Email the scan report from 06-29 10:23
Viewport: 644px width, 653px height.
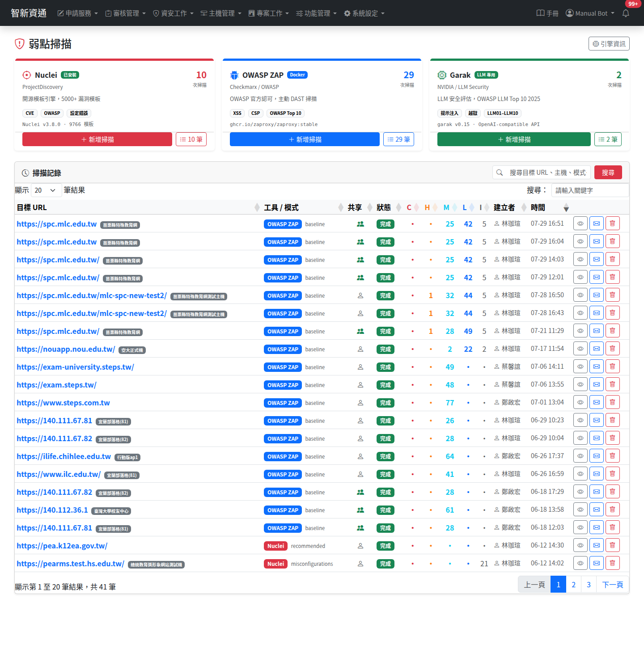click(596, 420)
